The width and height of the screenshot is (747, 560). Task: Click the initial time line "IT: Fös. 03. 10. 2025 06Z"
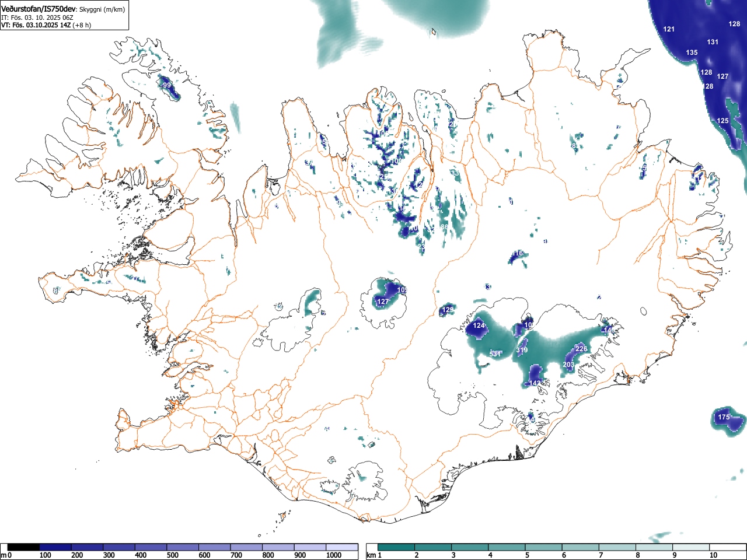37,17
